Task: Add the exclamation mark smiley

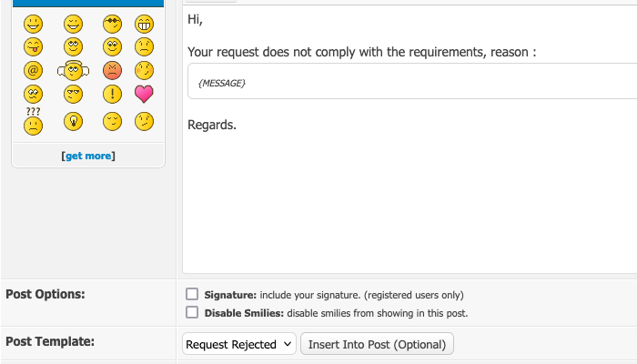Action: click(113, 93)
